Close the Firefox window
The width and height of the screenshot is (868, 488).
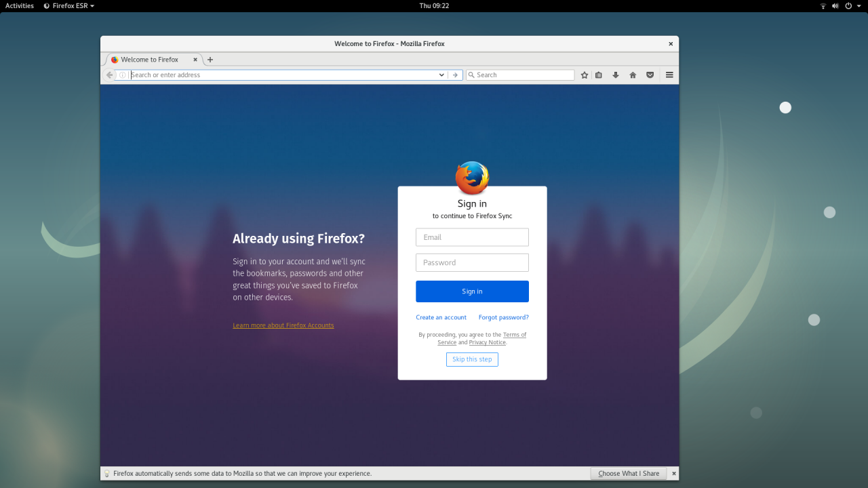click(671, 44)
